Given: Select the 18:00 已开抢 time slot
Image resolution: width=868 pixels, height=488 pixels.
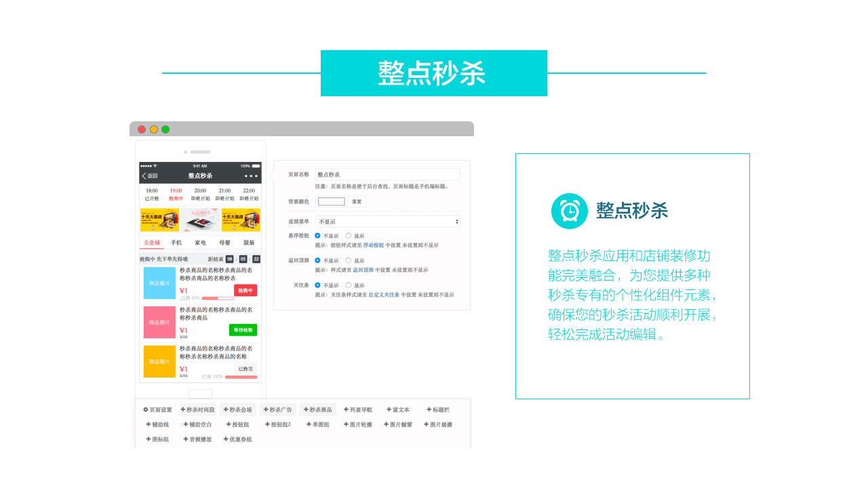Looking at the screenshot, I should [x=152, y=195].
